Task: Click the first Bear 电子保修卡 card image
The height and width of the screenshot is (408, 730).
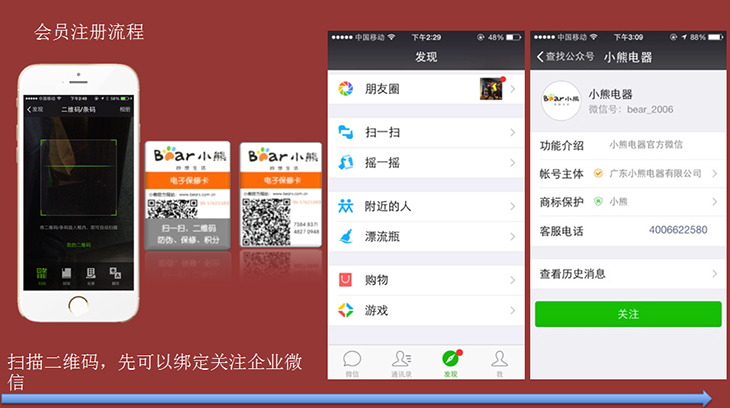Action: click(188, 195)
